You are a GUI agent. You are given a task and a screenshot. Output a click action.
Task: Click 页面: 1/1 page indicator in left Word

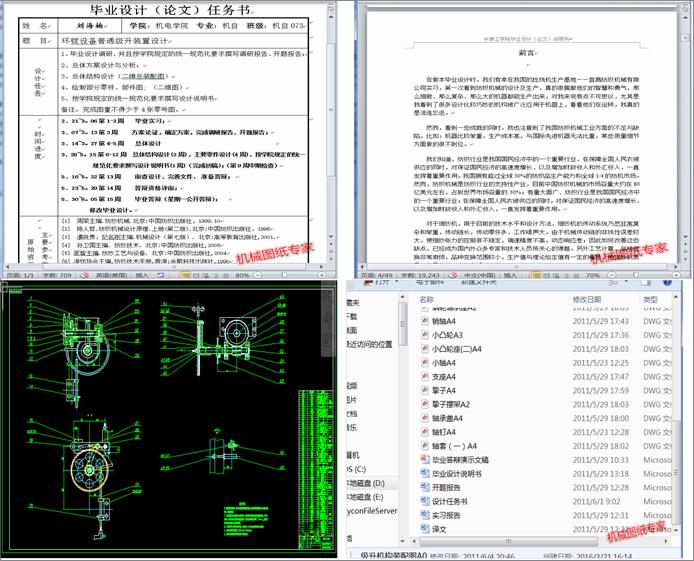(x=20, y=275)
